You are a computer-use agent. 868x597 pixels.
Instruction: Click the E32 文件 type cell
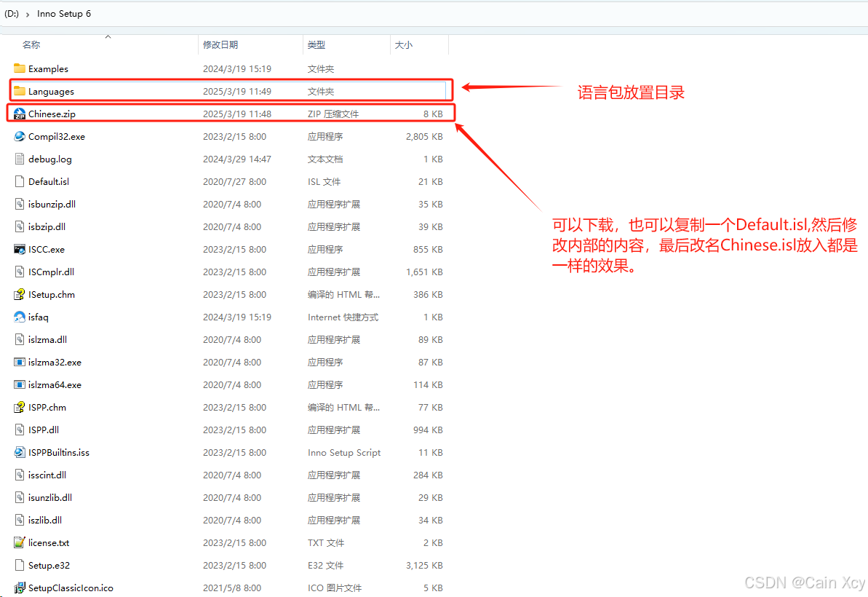pos(325,566)
